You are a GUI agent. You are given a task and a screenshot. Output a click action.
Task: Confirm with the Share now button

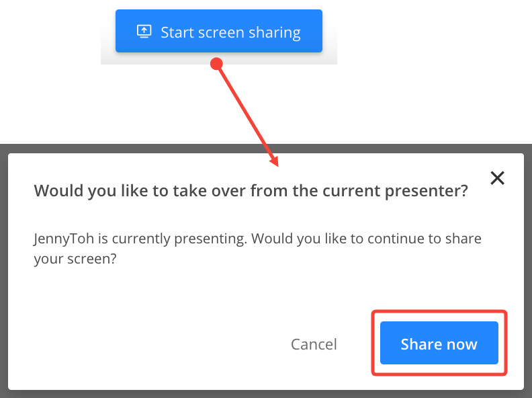[x=439, y=343]
